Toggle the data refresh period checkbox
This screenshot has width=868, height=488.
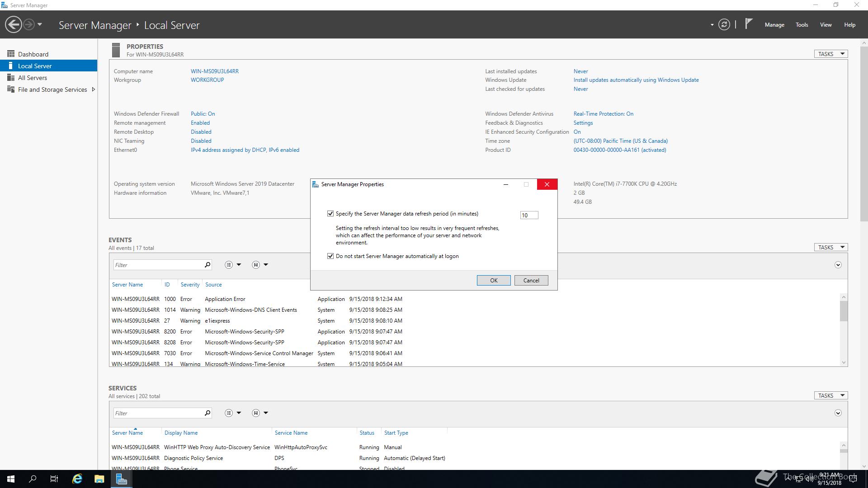click(x=330, y=214)
